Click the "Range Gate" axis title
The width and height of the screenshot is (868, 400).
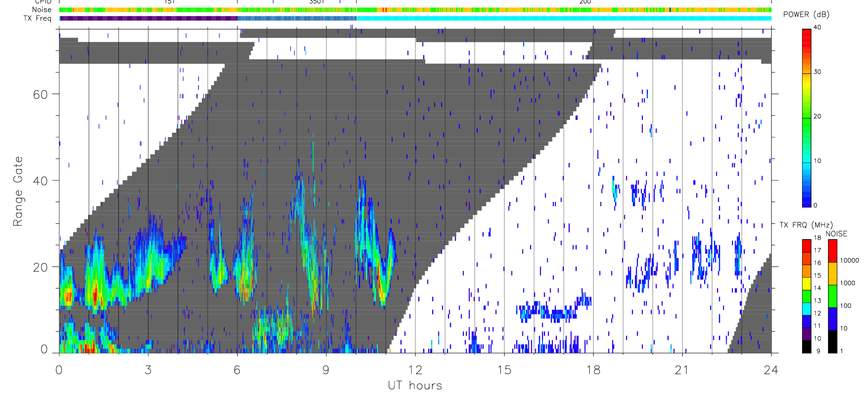[x=17, y=191]
